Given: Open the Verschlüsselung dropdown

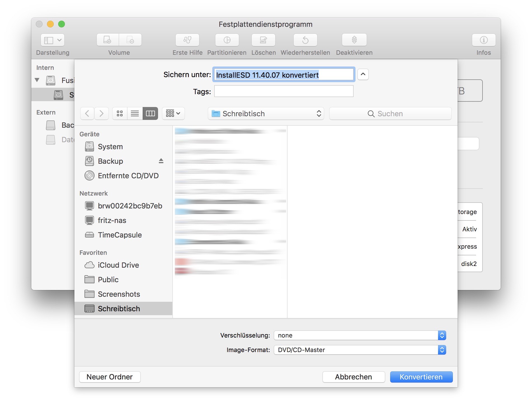Looking at the screenshot, I should click(360, 335).
